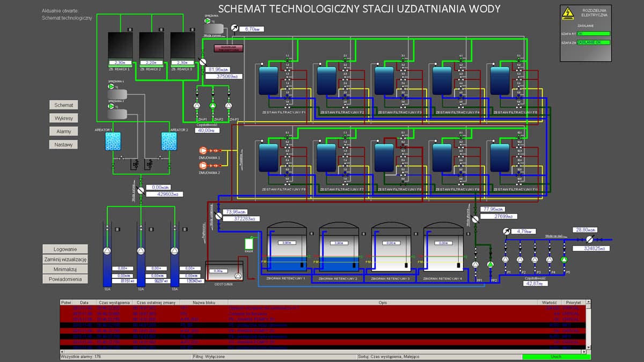Screen dimensions: 644x362
Task: Toggle the valve above well pump S1A
Action: pos(107,227)
